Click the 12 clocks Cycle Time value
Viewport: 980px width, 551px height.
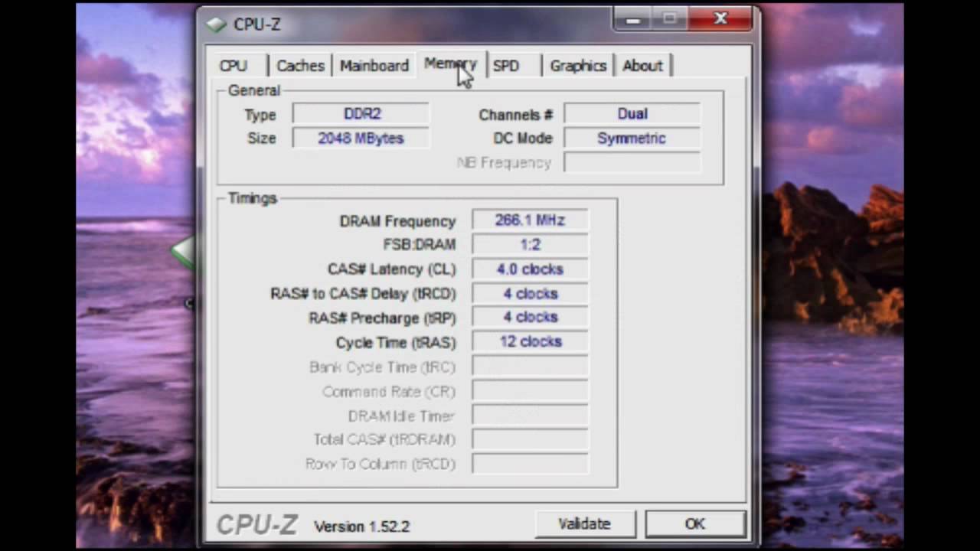coord(530,342)
